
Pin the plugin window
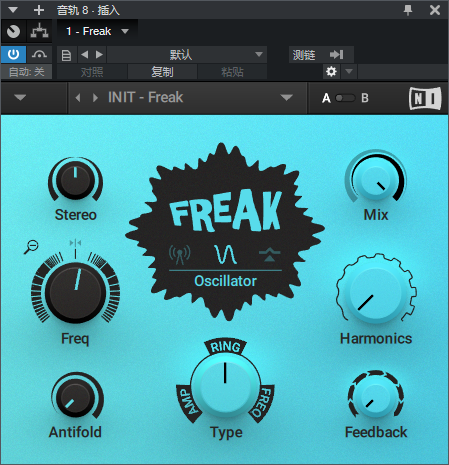(408, 10)
